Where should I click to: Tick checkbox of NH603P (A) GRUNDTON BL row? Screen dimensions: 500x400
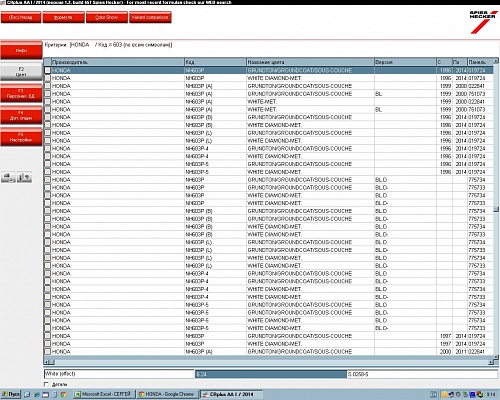pyautogui.click(x=48, y=94)
